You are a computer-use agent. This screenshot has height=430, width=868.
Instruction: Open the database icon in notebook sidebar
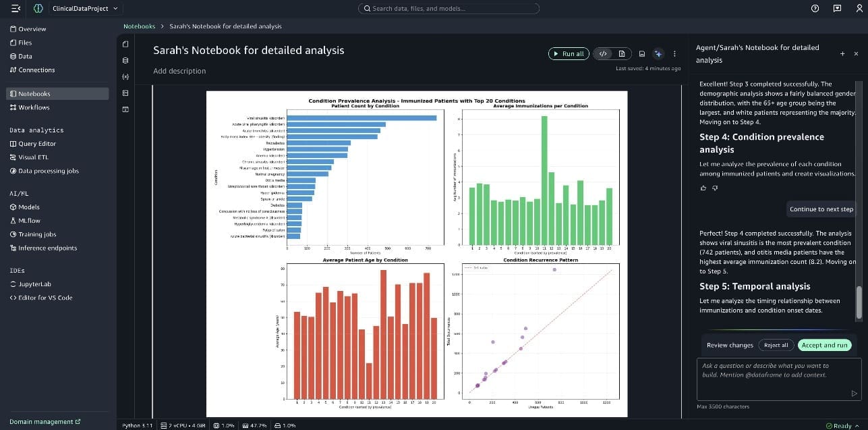point(125,60)
